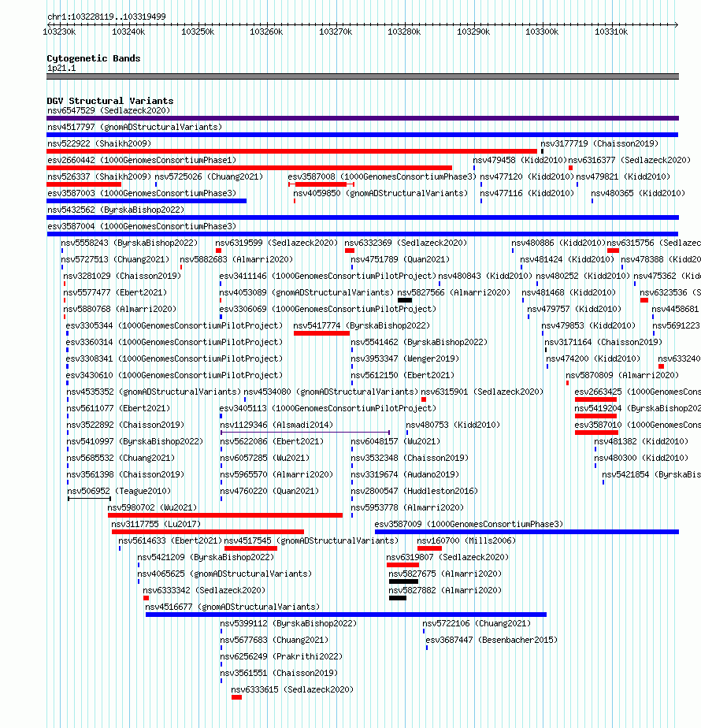Select the gray 1p21.1 cytogenetic band bar
The width and height of the screenshot is (701, 728).
(x=362, y=76)
